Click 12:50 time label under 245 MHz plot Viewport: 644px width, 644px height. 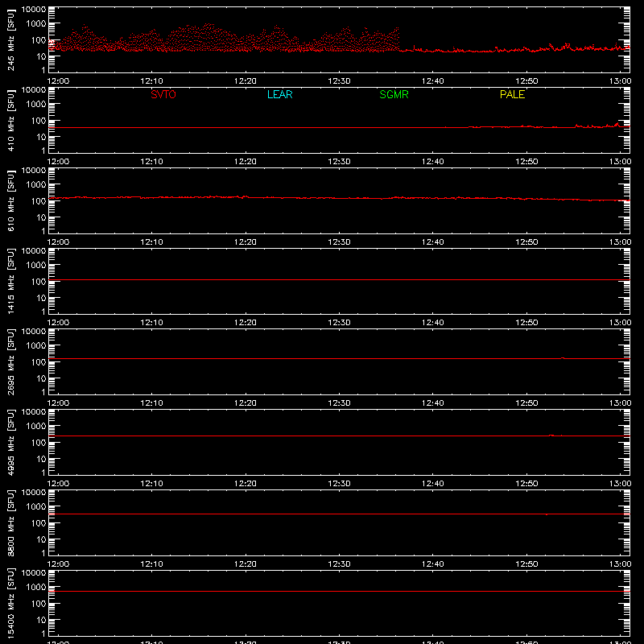pos(526,81)
